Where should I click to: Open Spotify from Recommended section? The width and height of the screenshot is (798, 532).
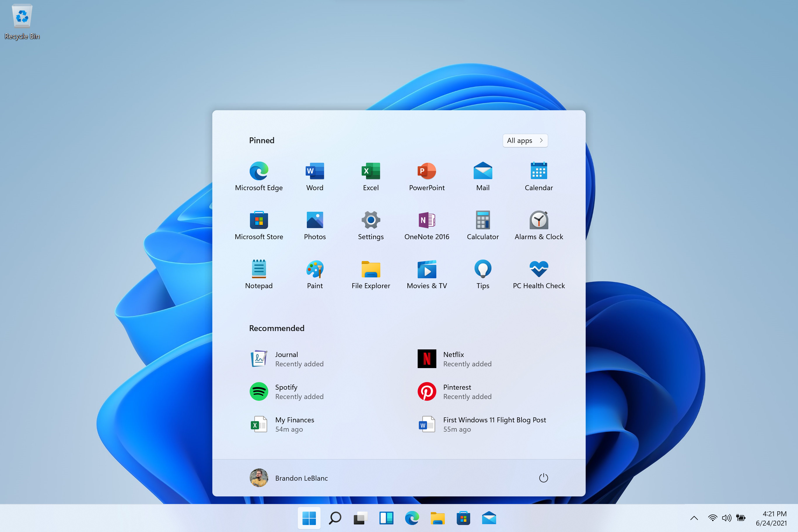286,391
